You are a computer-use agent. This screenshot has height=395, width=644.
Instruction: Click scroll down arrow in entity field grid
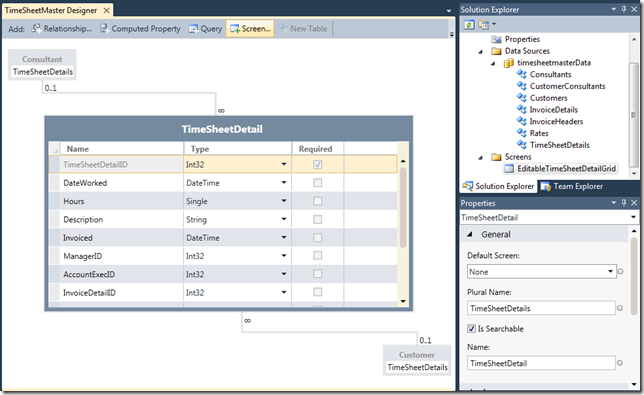403,301
